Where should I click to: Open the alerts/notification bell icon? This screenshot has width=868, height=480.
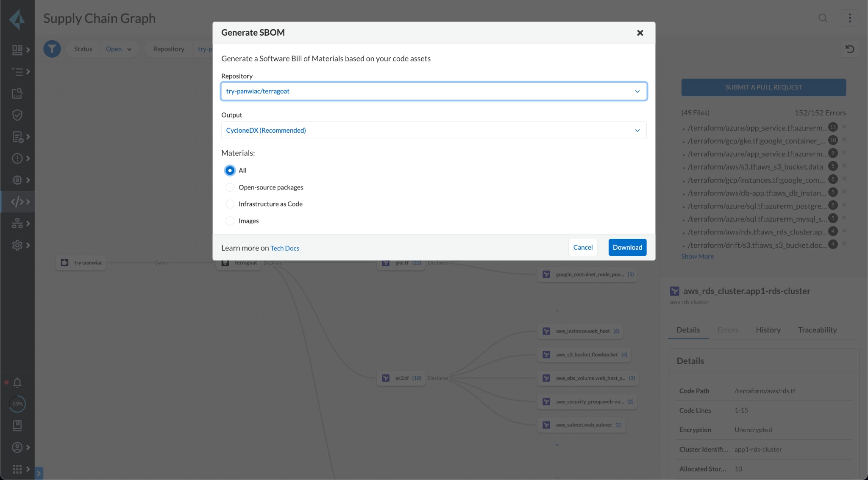[x=17, y=383]
